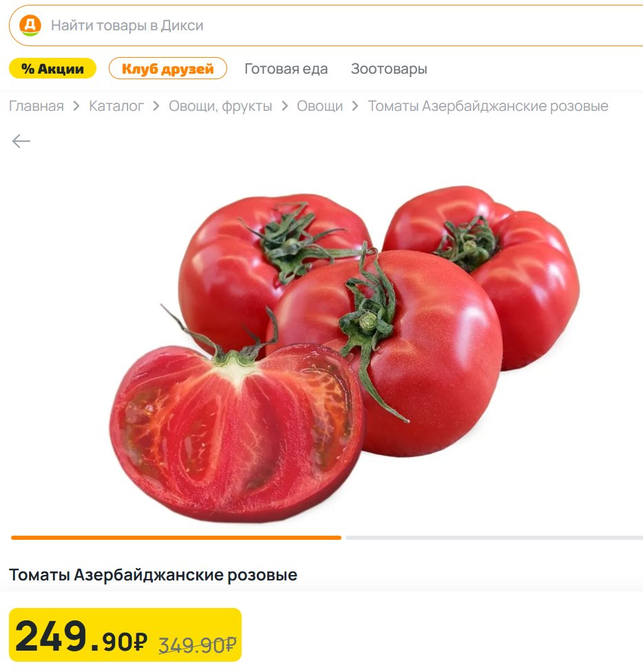Click the chevron after Овощи, фрукты breadcrumb

285,106
